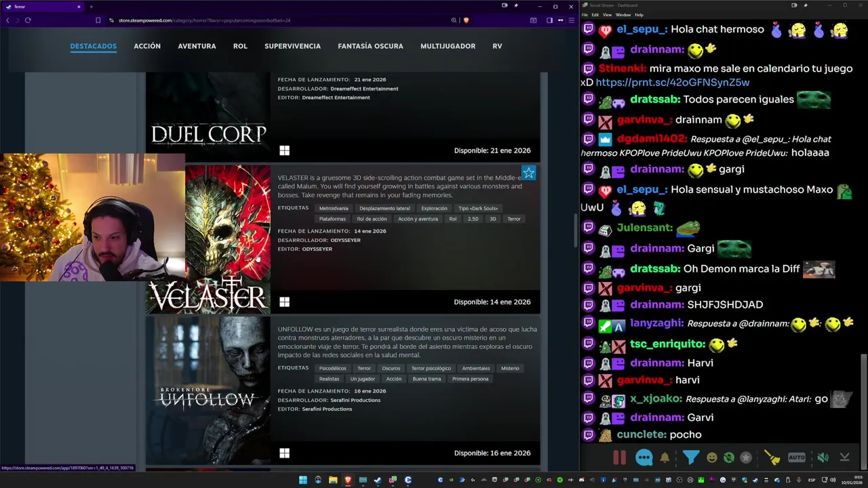Click the bell notification icon in Social Stream
Screen dimensions: 868x488
(665, 457)
